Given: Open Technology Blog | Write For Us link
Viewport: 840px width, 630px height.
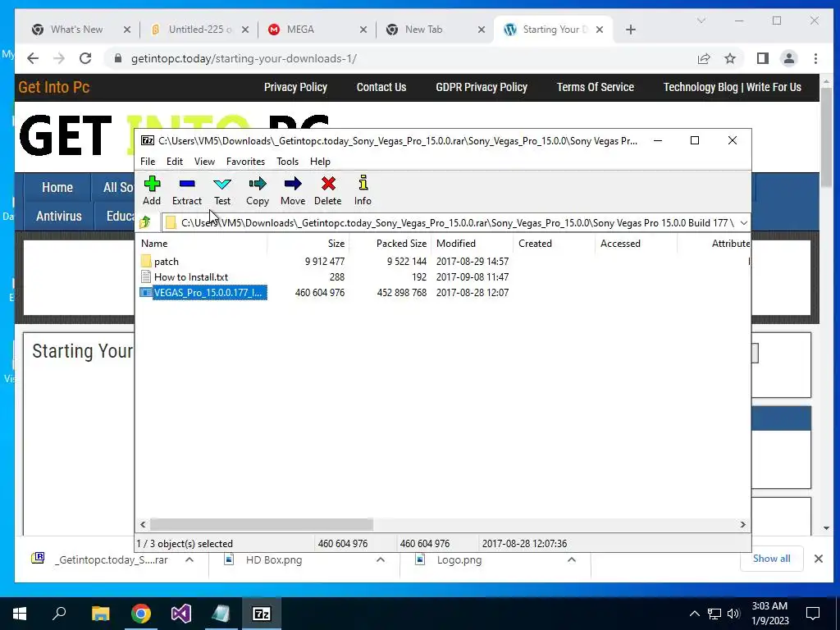Looking at the screenshot, I should coord(733,87).
